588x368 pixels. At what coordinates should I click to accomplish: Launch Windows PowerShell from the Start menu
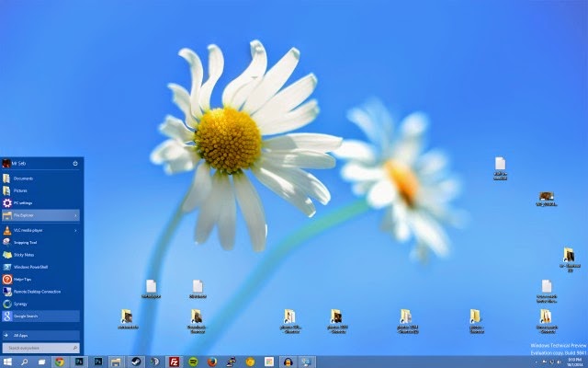tap(40, 267)
